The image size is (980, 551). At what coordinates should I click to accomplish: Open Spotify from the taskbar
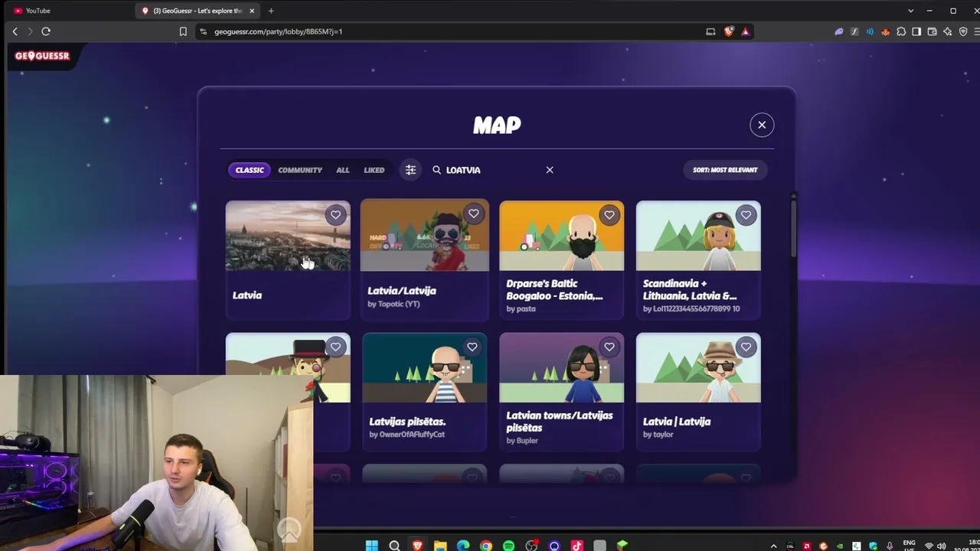click(x=509, y=546)
